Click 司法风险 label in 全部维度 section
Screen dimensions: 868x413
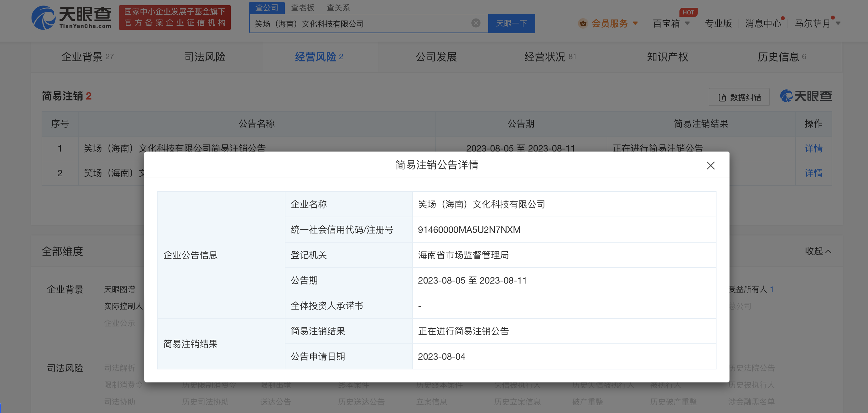[x=65, y=368]
